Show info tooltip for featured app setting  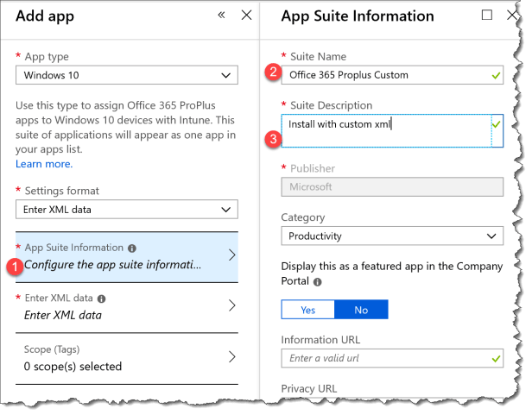pyautogui.click(x=317, y=282)
